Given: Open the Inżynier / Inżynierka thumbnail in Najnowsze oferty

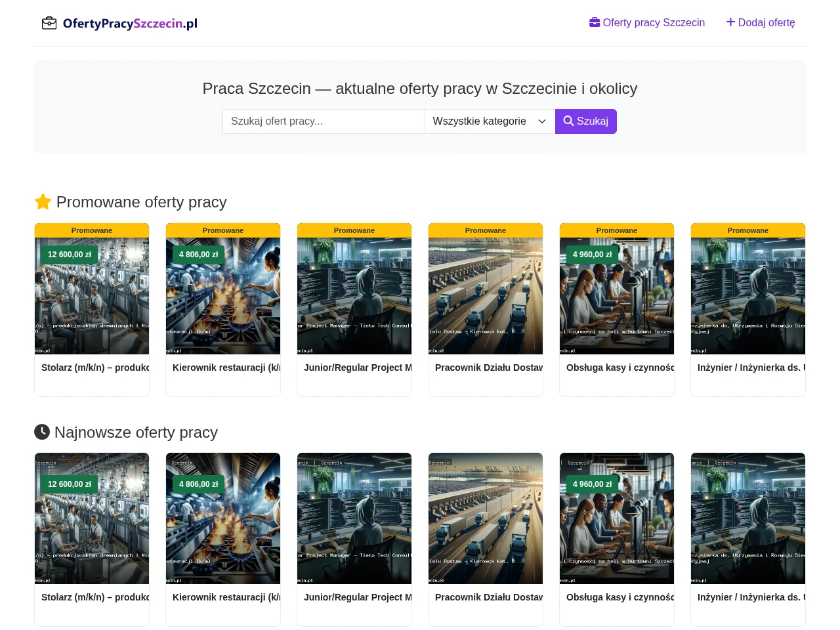Looking at the screenshot, I should 748,518.
